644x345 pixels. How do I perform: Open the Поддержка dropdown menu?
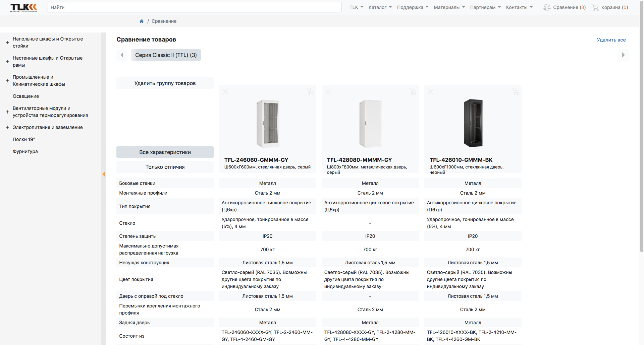(x=413, y=7)
